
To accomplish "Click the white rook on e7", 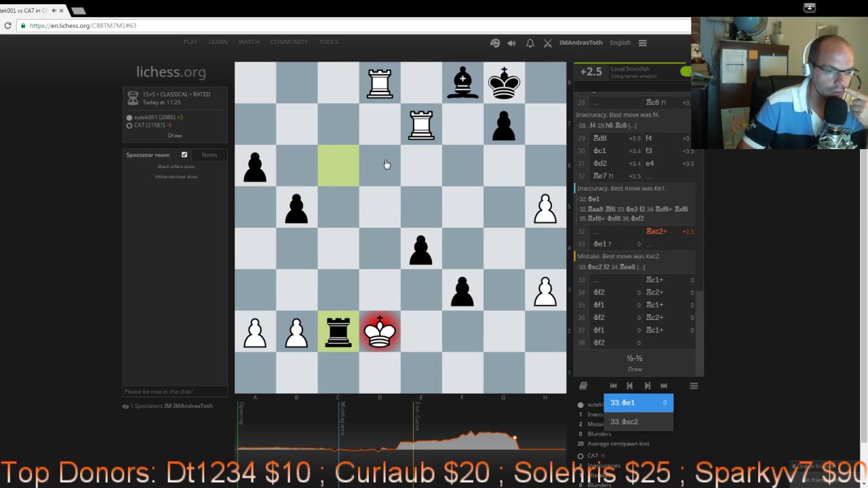I will click(421, 125).
